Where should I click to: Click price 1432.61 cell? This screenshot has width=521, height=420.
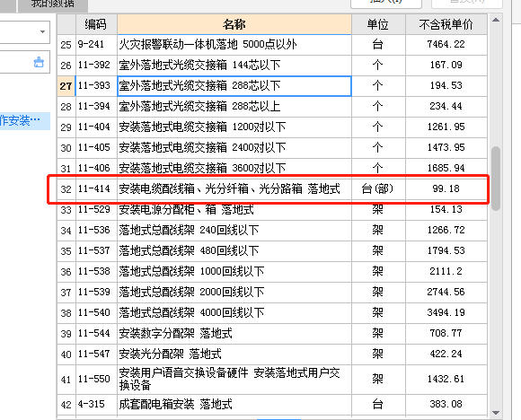(x=446, y=379)
